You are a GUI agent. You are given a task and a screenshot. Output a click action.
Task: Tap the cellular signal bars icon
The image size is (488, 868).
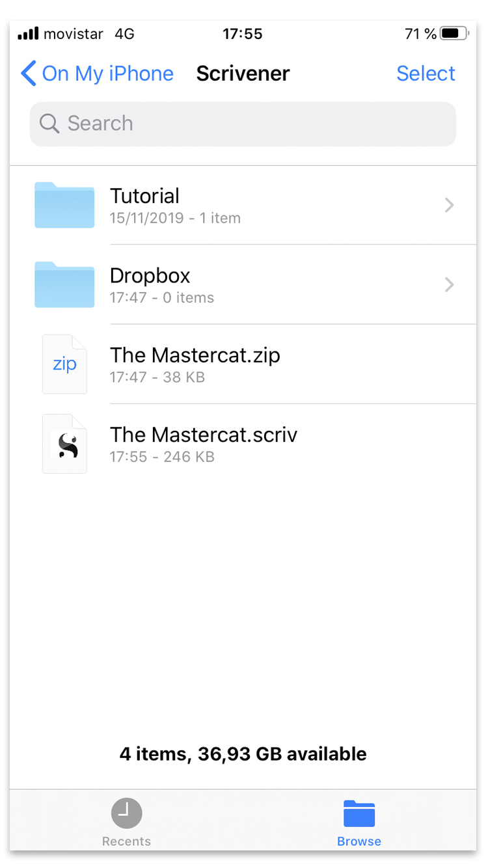28,34
